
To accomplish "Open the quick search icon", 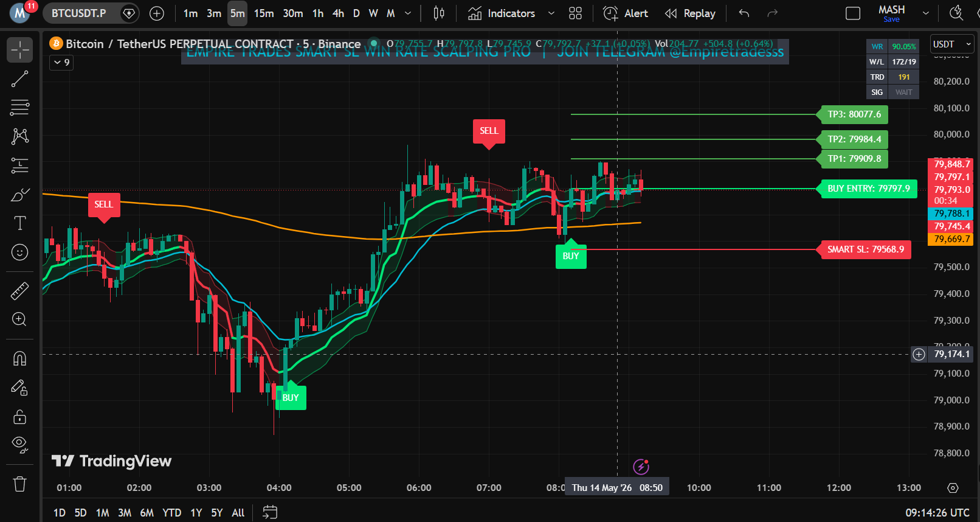I will (x=956, y=13).
